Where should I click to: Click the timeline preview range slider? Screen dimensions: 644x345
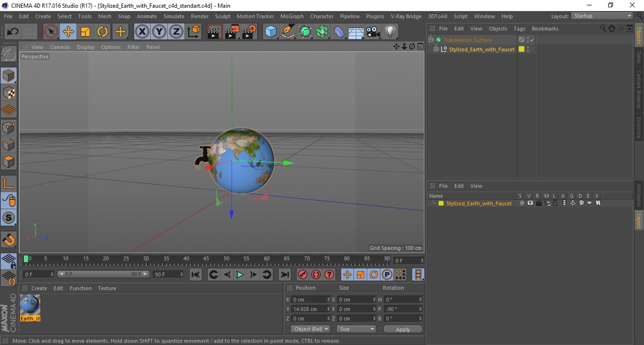pos(103,274)
